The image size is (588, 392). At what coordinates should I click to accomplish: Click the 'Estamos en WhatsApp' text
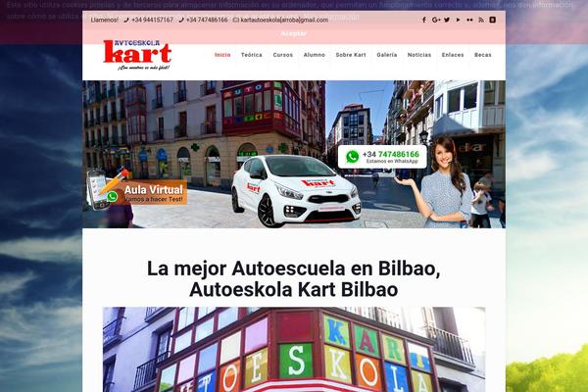(392, 162)
